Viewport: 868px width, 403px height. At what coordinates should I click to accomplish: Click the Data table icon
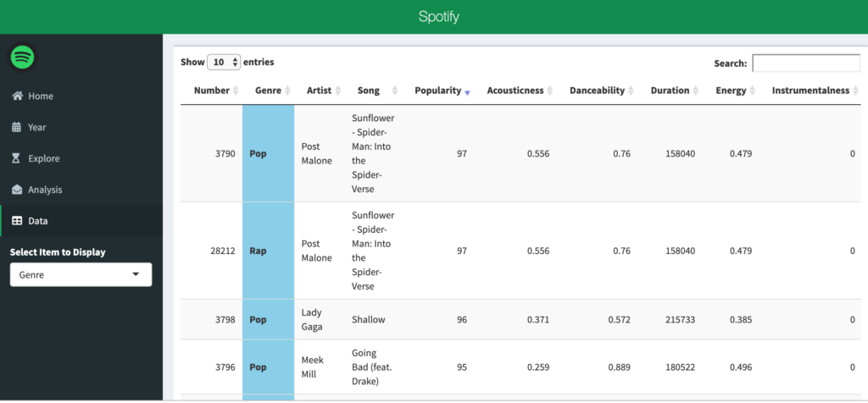[x=17, y=222]
